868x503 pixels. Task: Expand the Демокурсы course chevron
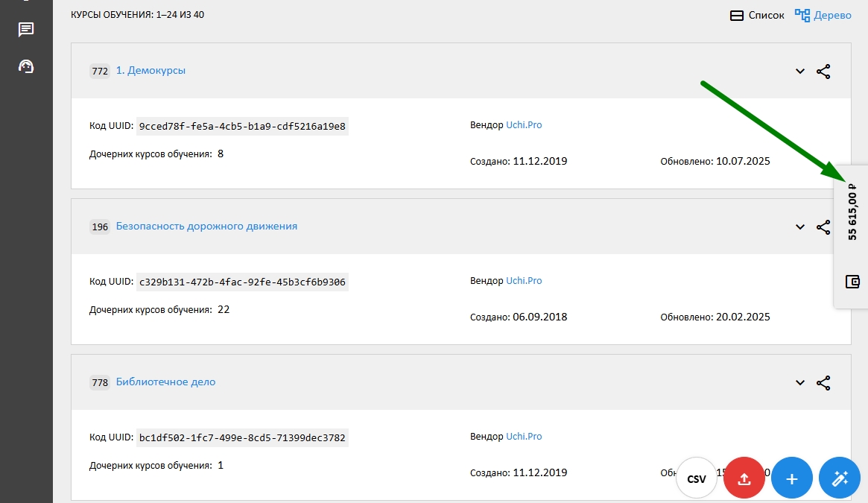pyautogui.click(x=800, y=72)
